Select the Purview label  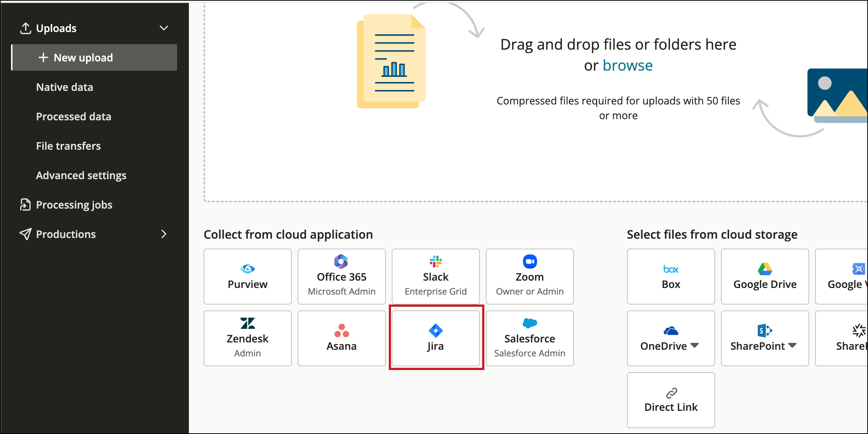pos(248,284)
